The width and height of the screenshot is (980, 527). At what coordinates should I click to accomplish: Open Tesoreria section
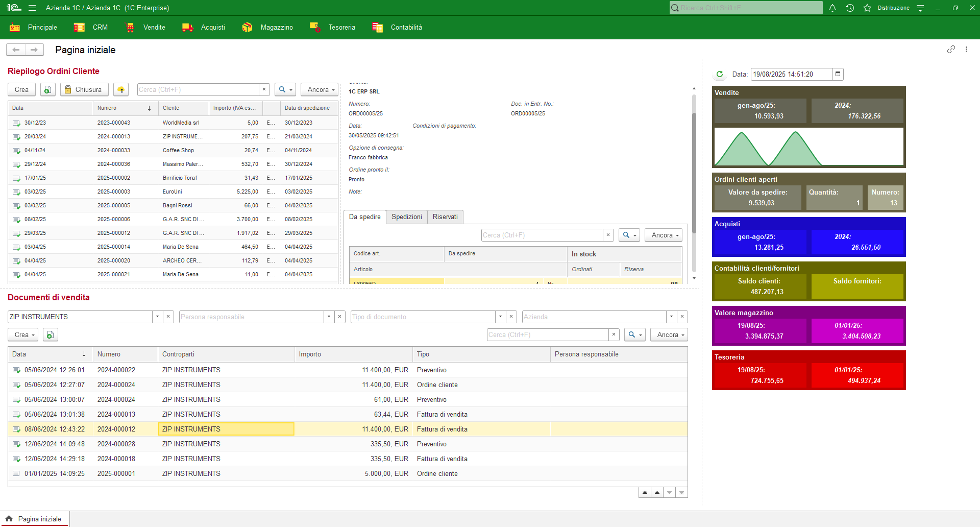click(x=332, y=27)
